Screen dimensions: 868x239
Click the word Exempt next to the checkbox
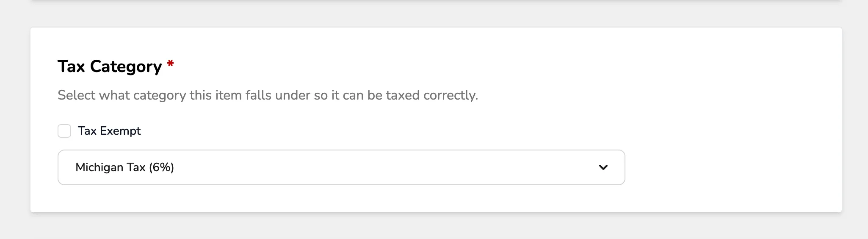pyautogui.click(x=121, y=131)
